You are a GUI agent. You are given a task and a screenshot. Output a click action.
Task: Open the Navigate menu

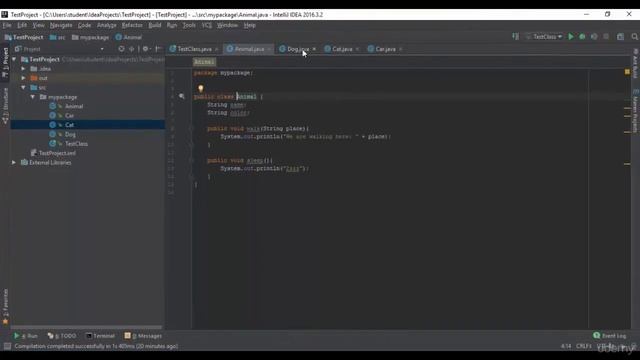point(61,25)
